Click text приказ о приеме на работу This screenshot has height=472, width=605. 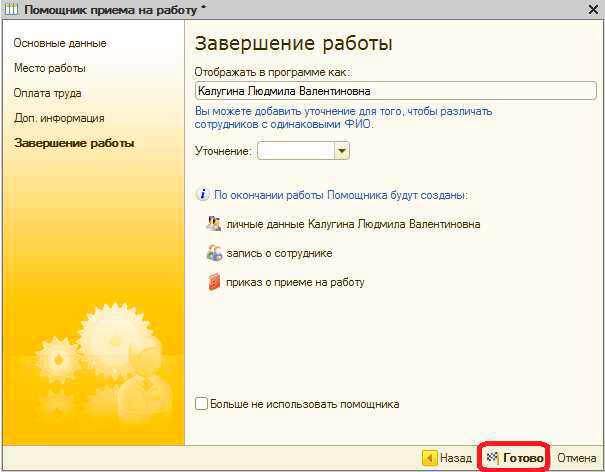(x=295, y=283)
